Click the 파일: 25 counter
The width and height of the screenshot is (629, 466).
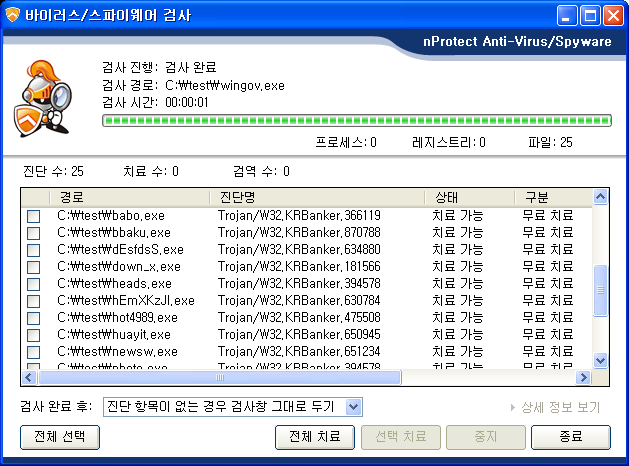click(x=550, y=142)
